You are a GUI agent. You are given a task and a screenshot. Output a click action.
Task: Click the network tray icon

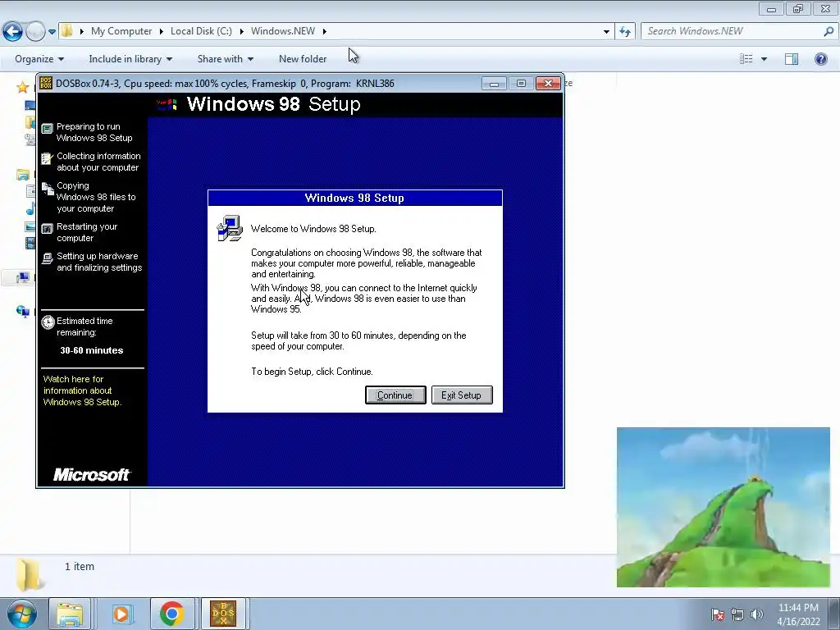pos(737,614)
